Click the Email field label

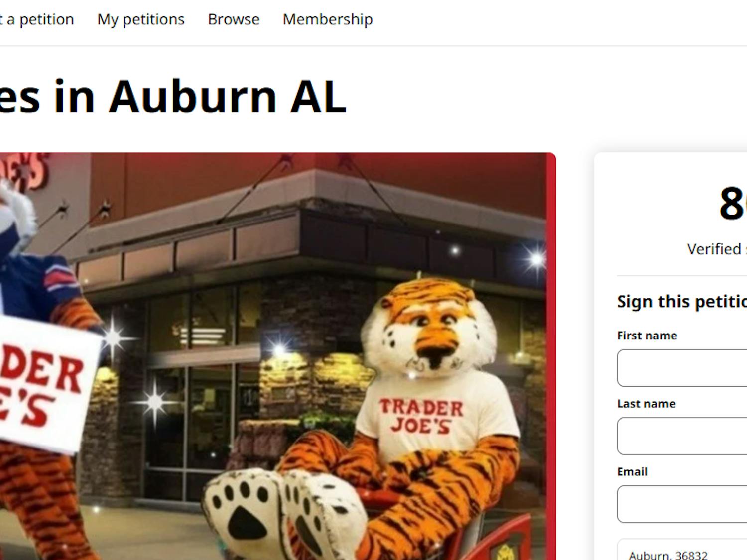point(631,471)
